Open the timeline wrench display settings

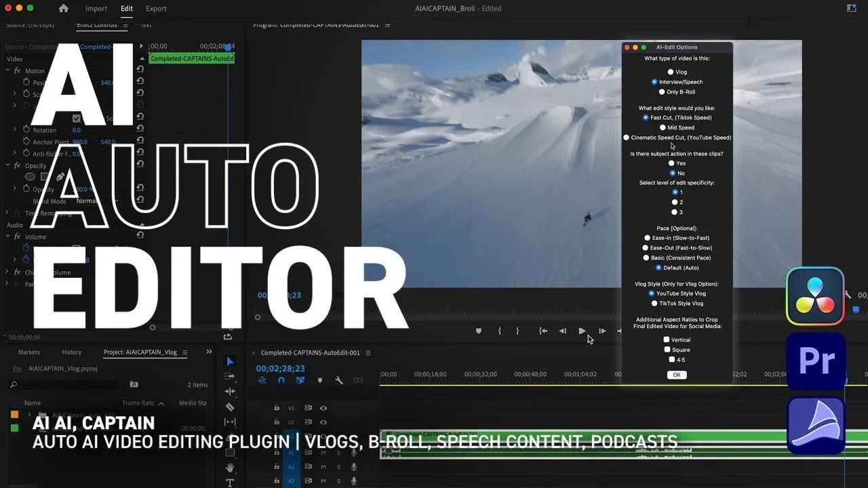tap(338, 380)
